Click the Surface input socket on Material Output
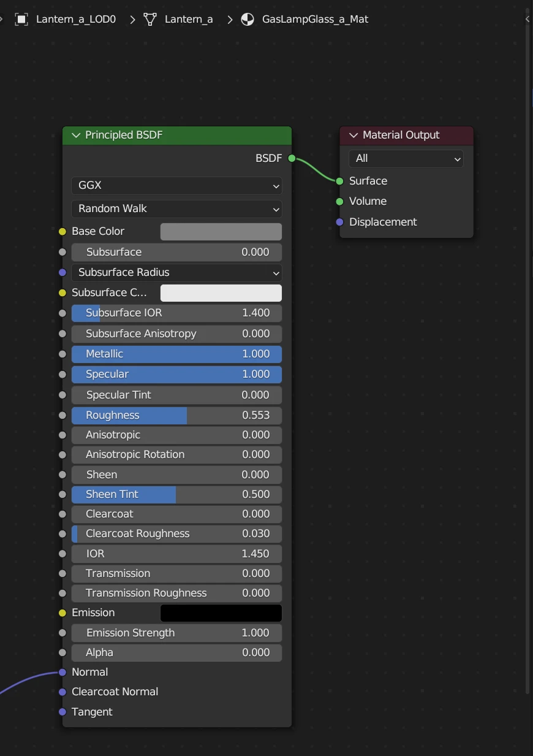 [x=339, y=181]
